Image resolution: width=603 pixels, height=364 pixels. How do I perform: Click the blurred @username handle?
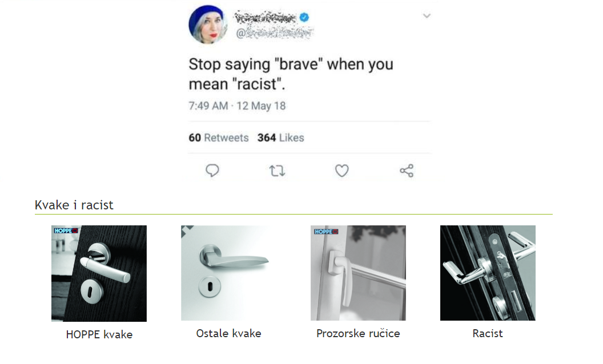click(x=275, y=33)
